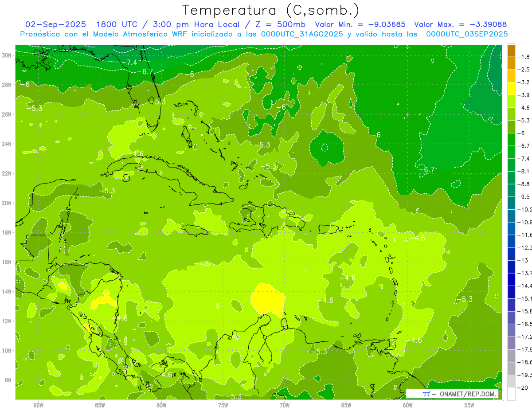532x411 pixels.
Task: Click the "28N" latitude axis label
Action: pyautogui.click(x=7, y=85)
